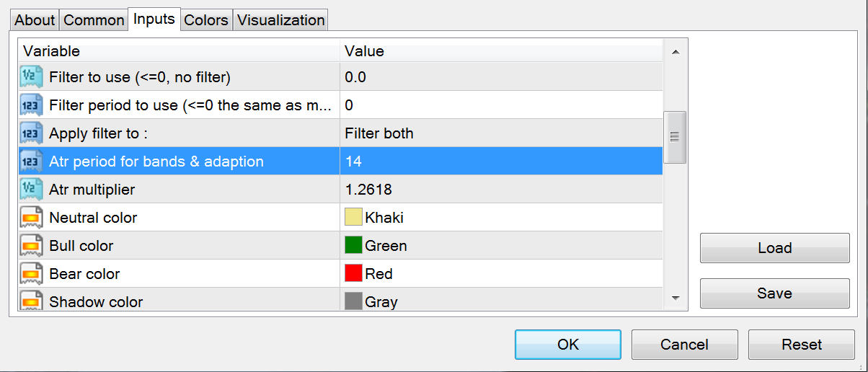
Task: Click the icon next to Apply filter to
Action: click(x=32, y=133)
